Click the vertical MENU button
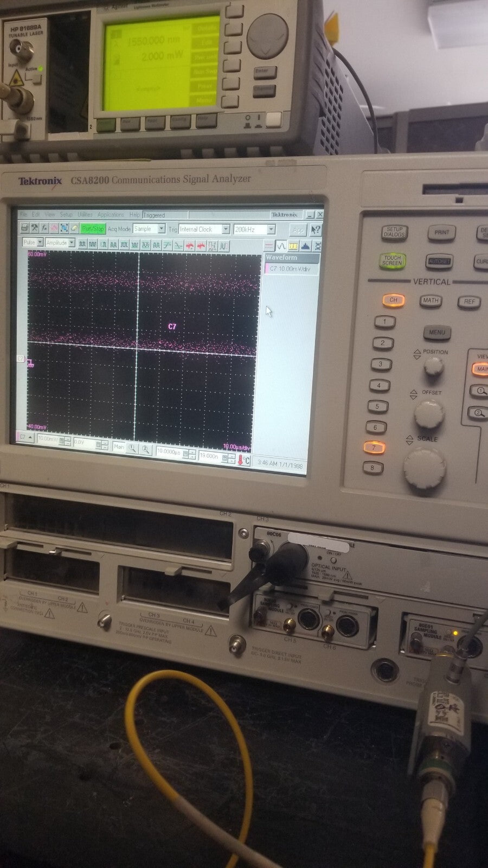Screen dimensions: 488x868 pyautogui.click(x=436, y=332)
